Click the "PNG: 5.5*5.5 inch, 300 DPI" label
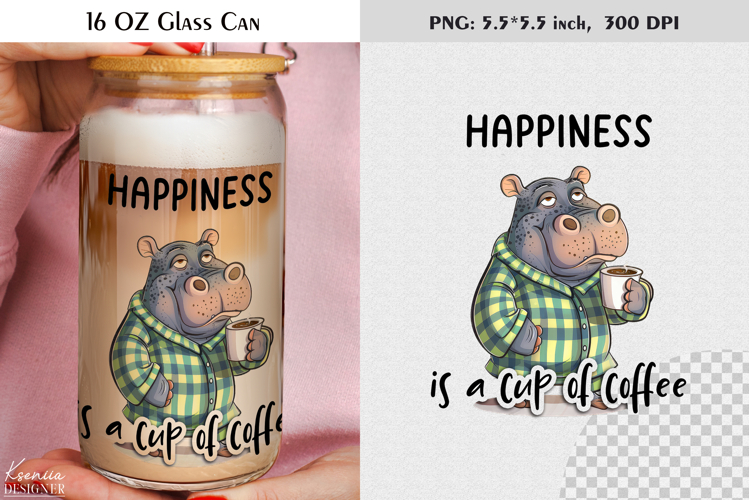Viewport: 749px width, 500px height. tap(554, 21)
